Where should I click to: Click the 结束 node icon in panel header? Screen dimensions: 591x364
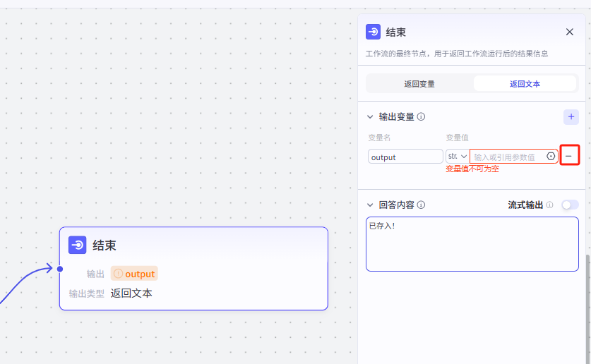[x=374, y=32]
